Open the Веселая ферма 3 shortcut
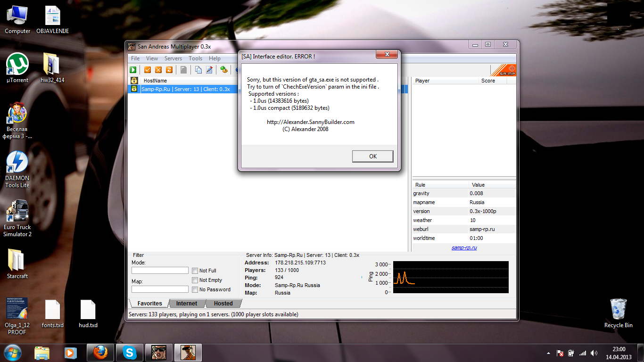The height and width of the screenshot is (362, 644). pyautogui.click(x=17, y=121)
